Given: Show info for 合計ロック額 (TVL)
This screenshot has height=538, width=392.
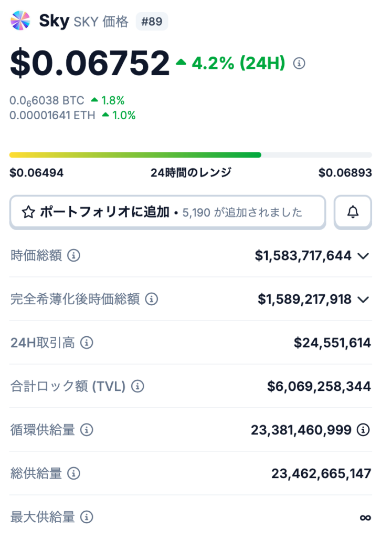Looking at the screenshot, I should pyautogui.click(x=137, y=387).
